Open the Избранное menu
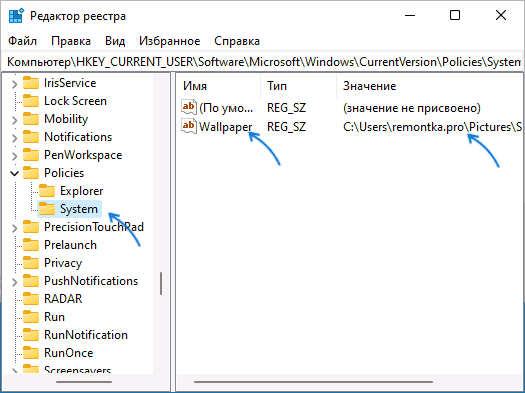 169,41
